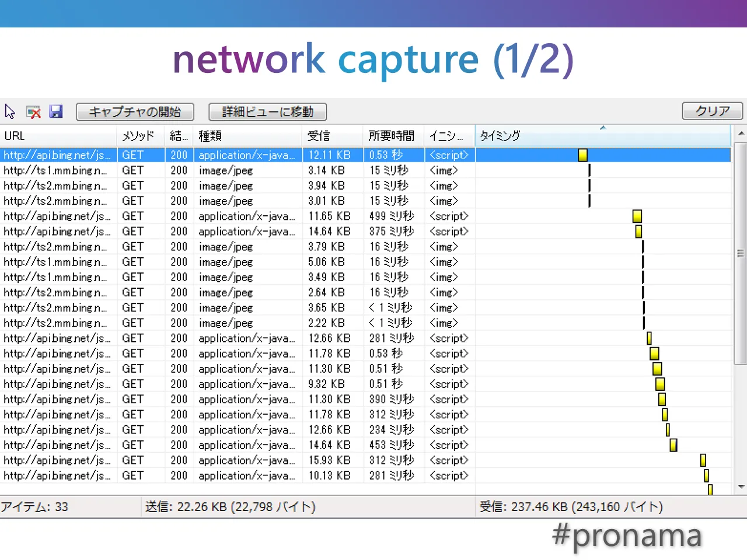Select the row with 11.65 KB received
Screen dimensions: 747x560
(365, 216)
